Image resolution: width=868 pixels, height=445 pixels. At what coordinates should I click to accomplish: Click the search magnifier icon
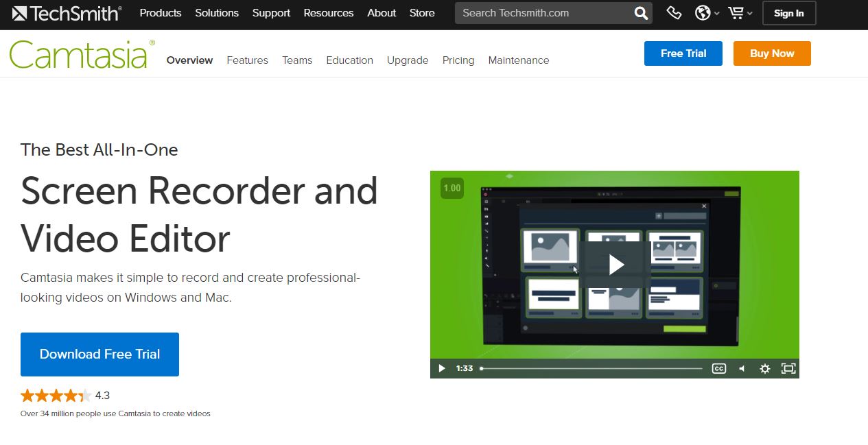(641, 13)
